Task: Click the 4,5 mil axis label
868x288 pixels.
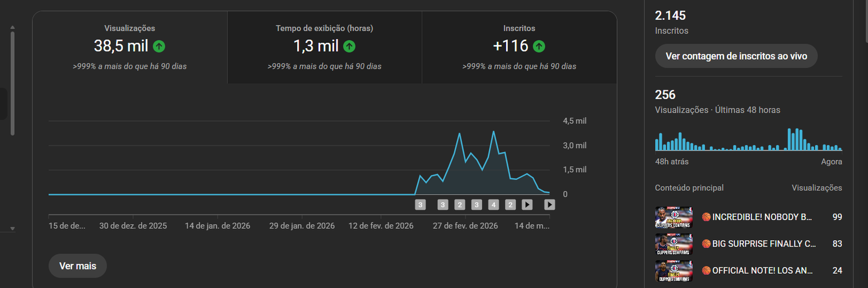Action: click(x=575, y=121)
